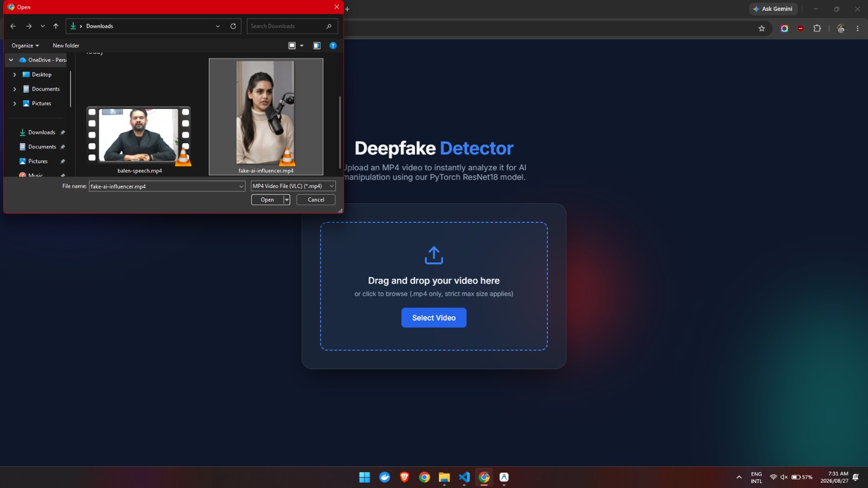Select the balen-speech.mp4 thumbnail
The height and width of the screenshot is (488, 868).
pos(139,136)
